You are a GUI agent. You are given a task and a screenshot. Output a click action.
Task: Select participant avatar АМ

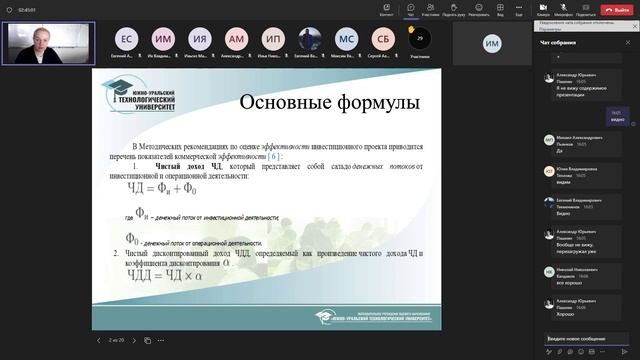236,39
